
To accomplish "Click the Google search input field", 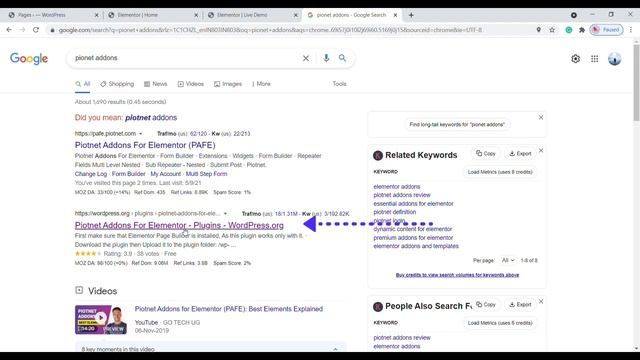I will coord(184,58).
